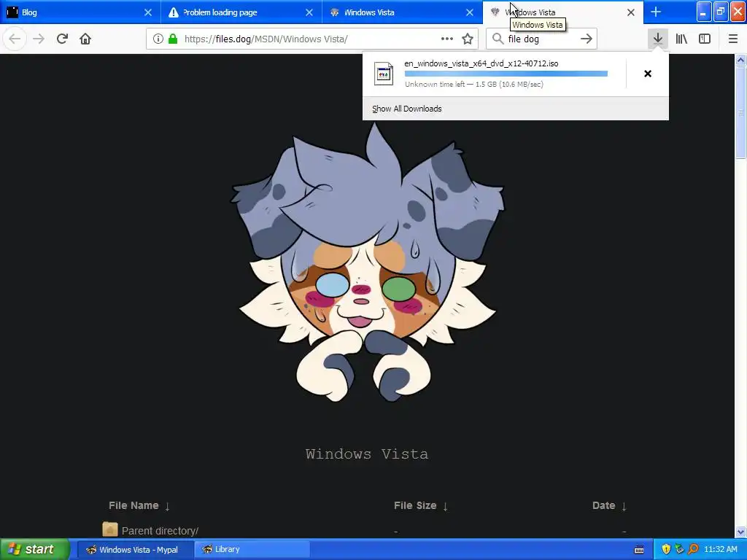Click the Windows Vista page heading

(x=367, y=454)
